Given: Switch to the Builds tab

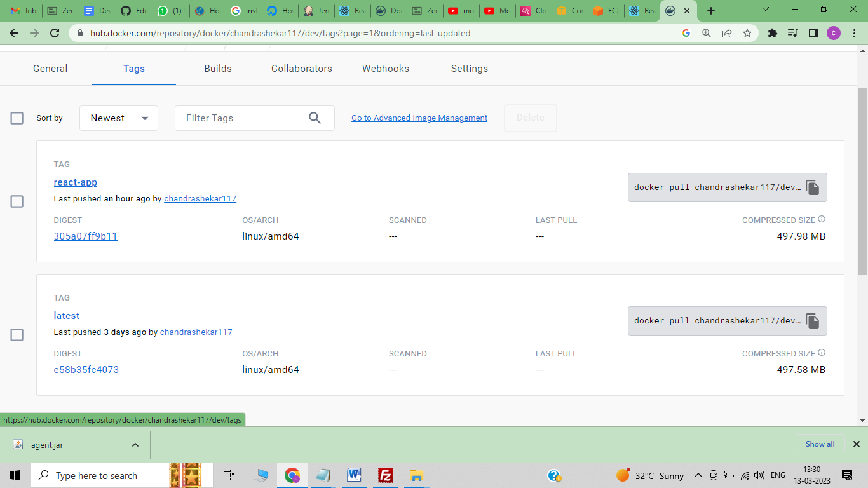Looking at the screenshot, I should pos(218,69).
